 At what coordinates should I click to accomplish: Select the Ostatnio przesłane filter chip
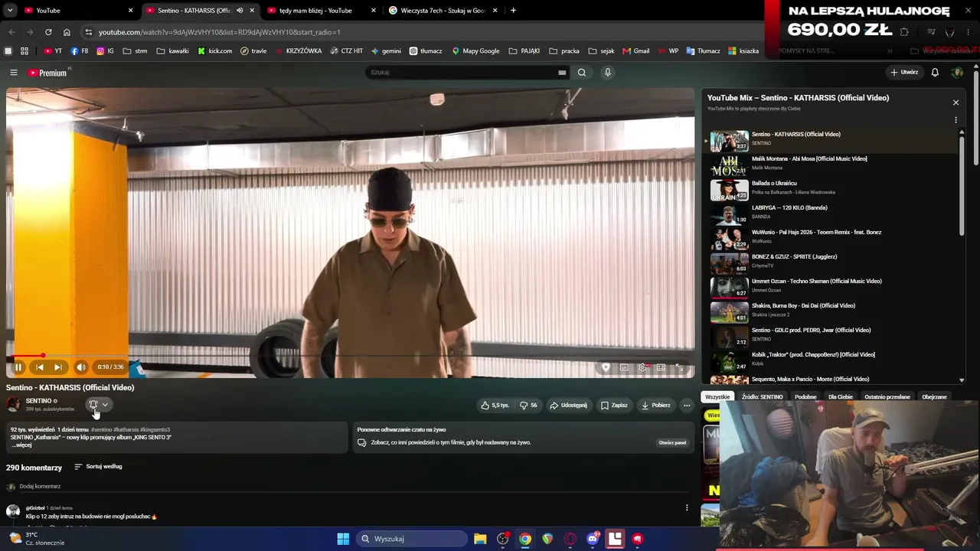click(x=887, y=397)
